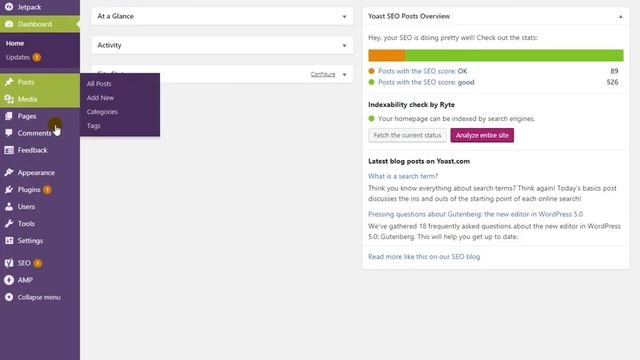Open All Posts from the flyout
Viewport: 640px width, 360px height.
point(99,84)
